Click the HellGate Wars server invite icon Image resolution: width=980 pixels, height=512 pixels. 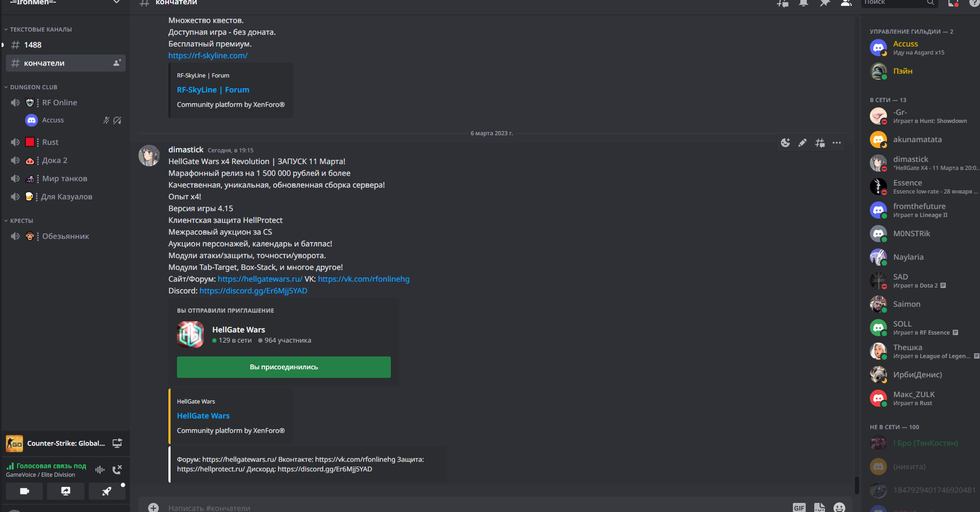[190, 335]
